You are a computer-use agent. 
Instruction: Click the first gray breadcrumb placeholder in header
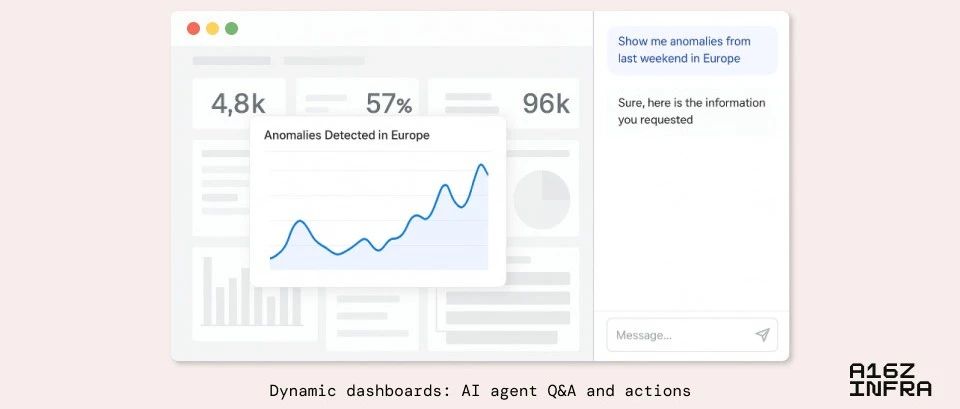(x=231, y=61)
